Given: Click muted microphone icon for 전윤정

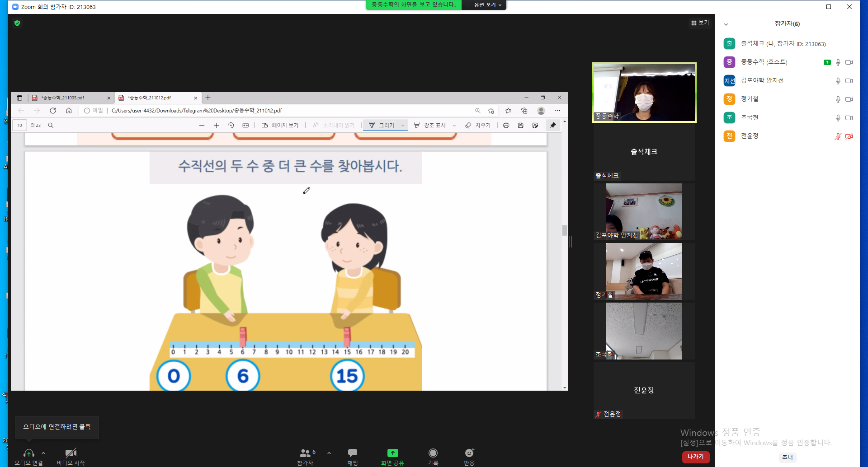Looking at the screenshot, I should pyautogui.click(x=838, y=136).
